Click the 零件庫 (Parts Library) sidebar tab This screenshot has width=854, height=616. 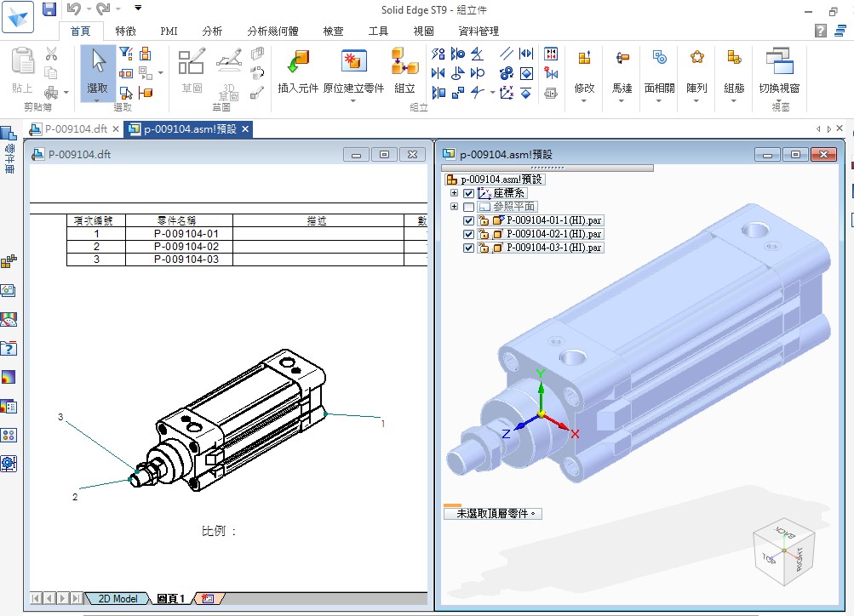click(9, 150)
